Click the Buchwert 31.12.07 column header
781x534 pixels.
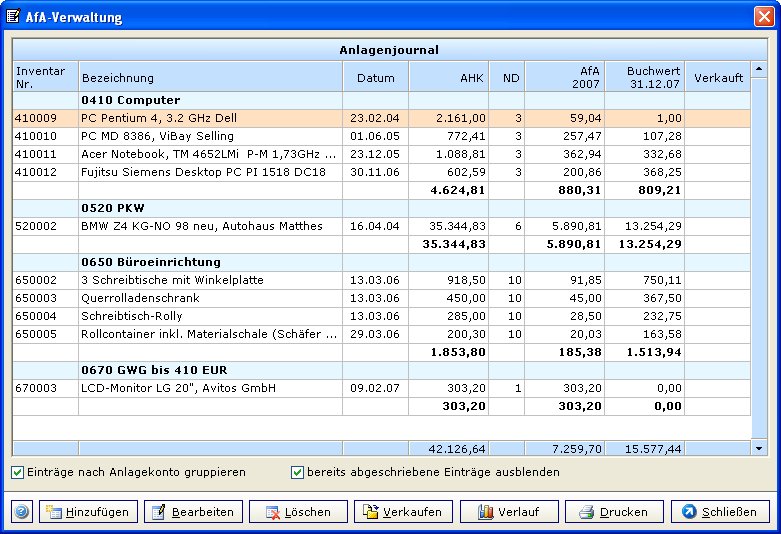pyautogui.click(x=644, y=78)
